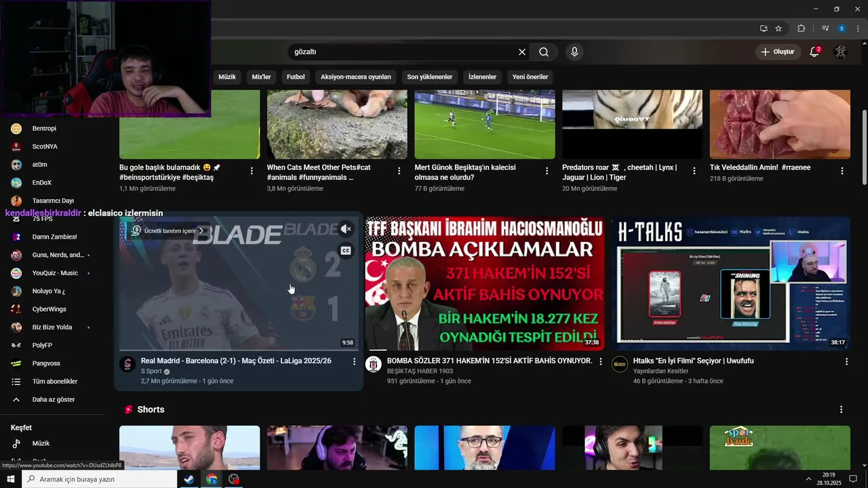
Task: Open options for Mert Günok short
Action: point(547,171)
